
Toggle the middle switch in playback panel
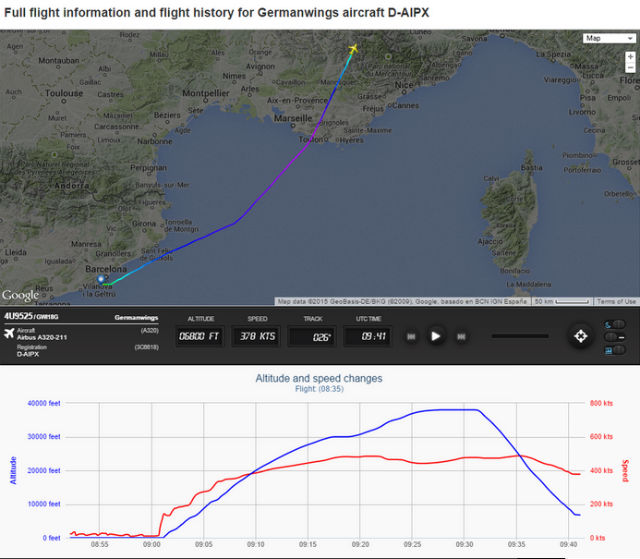(615, 336)
